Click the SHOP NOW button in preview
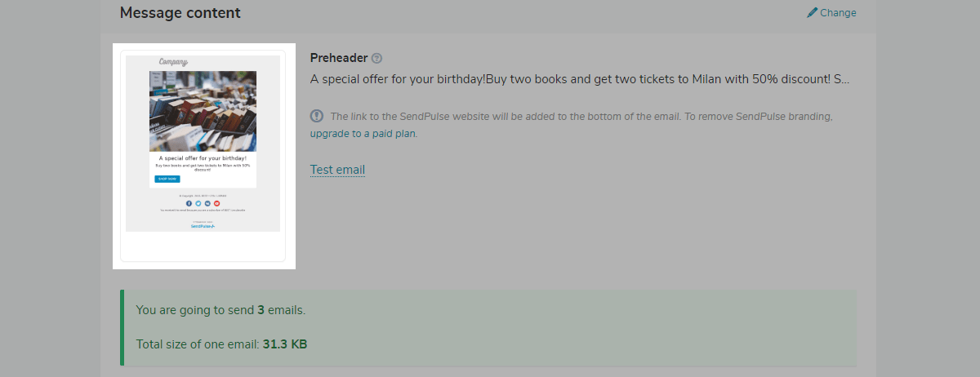 pos(167,179)
